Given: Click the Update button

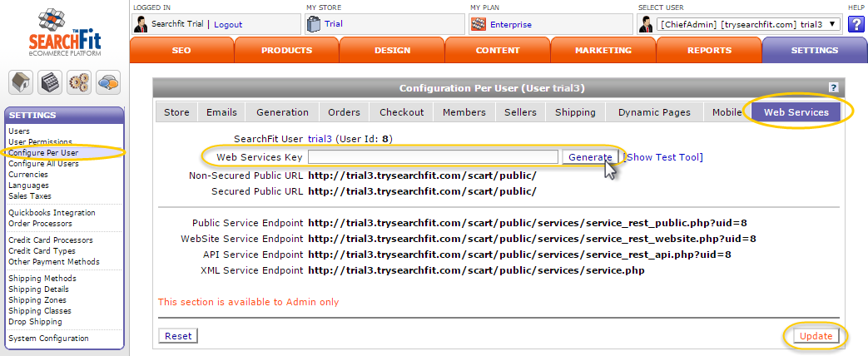Looking at the screenshot, I should pos(816,335).
